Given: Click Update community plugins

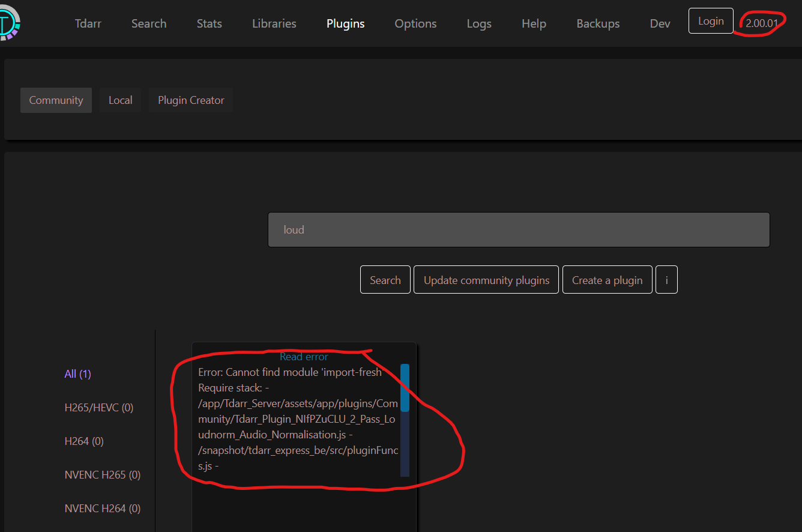Looking at the screenshot, I should [x=486, y=279].
